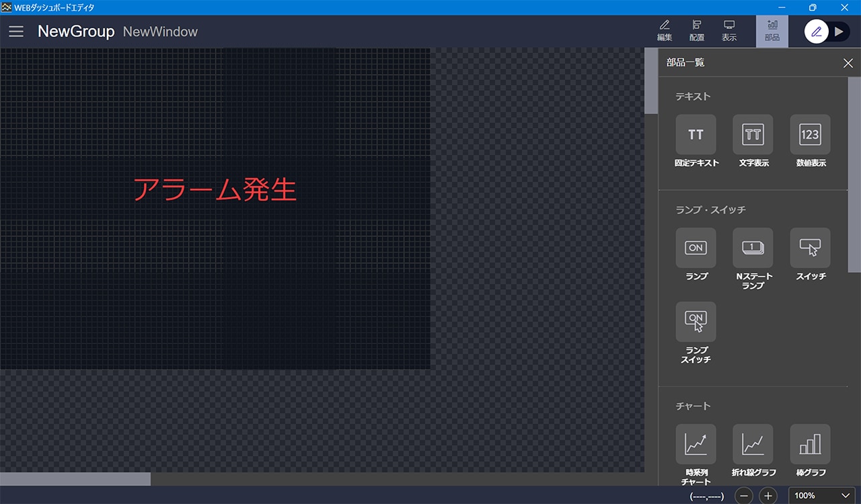
Task: Open the hamburger navigation menu
Action: [16, 32]
